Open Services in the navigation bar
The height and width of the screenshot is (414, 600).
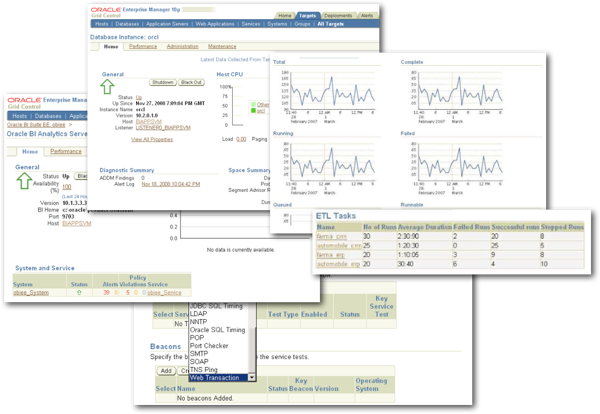251,24
